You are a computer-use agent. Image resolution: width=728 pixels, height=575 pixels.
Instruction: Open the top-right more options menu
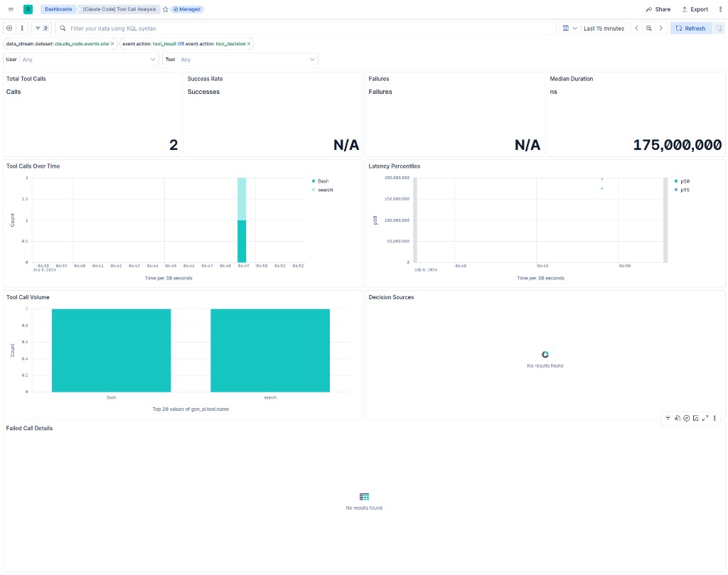pyautogui.click(x=720, y=9)
